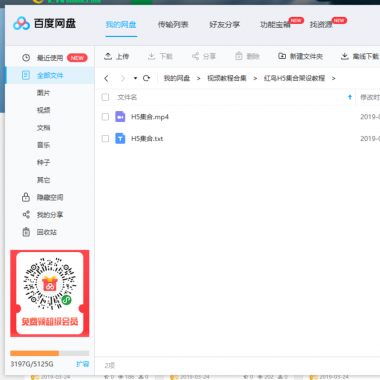Open 隐藏空间 in the sidebar
The width and height of the screenshot is (380, 380).
pyautogui.click(x=50, y=197)
